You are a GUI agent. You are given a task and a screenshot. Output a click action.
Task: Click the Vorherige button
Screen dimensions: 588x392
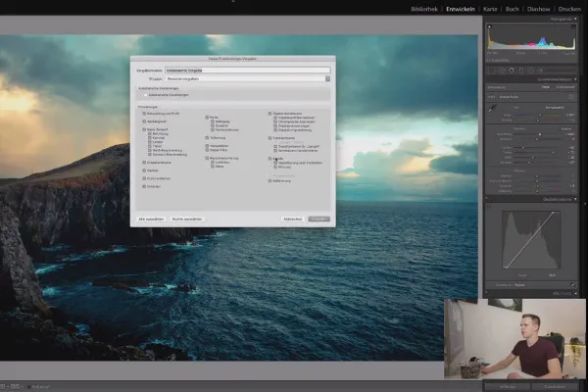tap(508, 386)
